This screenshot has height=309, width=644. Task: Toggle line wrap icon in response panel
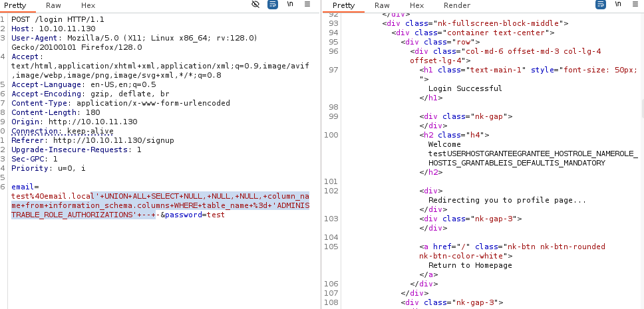pos(601,5)
